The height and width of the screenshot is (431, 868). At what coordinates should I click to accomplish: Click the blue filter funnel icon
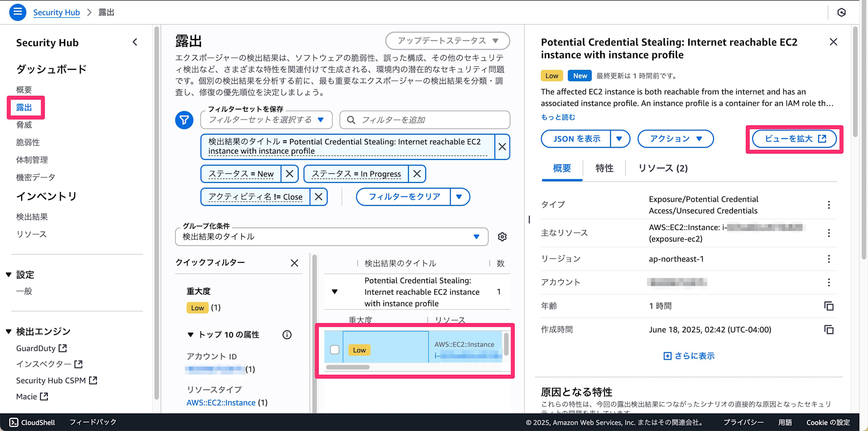pos(184,120)
